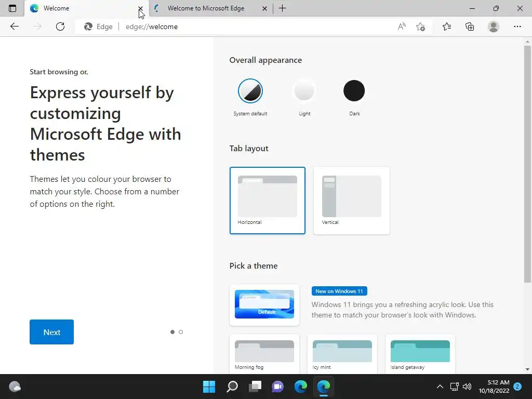Open Task View on the taskbar
This screenshot has height=399, width=532.
pos(255,387)
